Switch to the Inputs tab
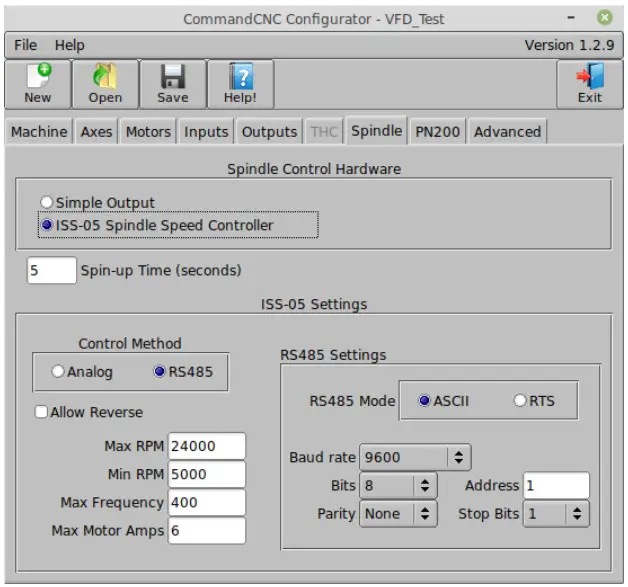The height and width of the screenshot is (587, 628). pyautogui.click(x=206, y=132)
